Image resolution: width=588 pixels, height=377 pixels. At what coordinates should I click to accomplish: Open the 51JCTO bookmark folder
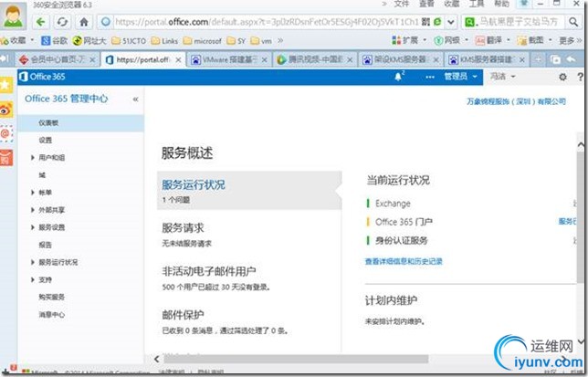pyautogui.click(x=129, y=40)
